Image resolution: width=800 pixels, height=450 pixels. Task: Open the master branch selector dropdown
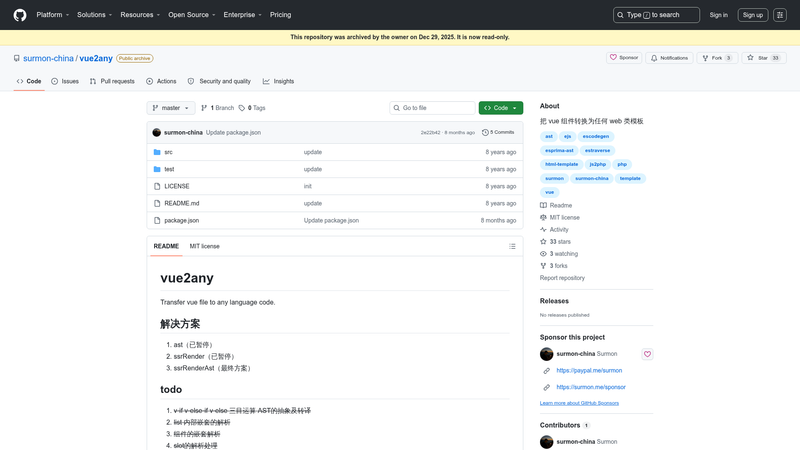click(171, 108)
